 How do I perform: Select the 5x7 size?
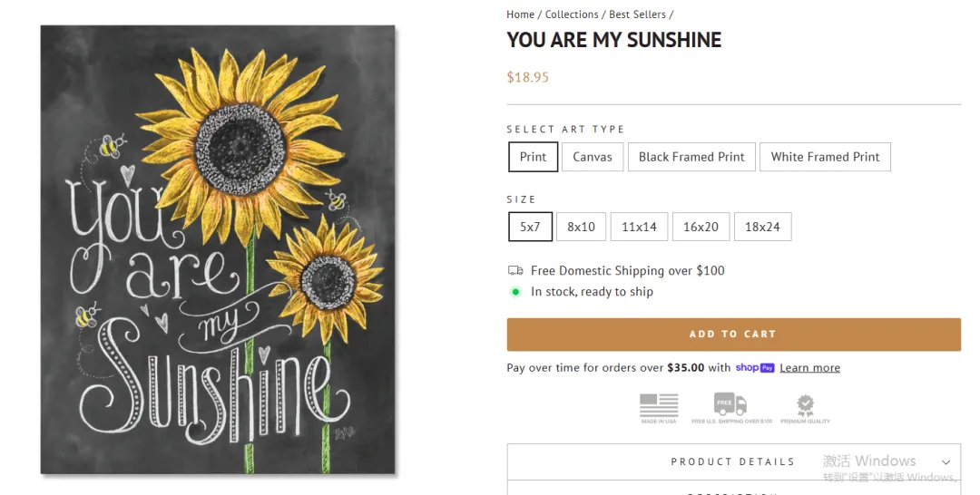(x=530, y=227)
